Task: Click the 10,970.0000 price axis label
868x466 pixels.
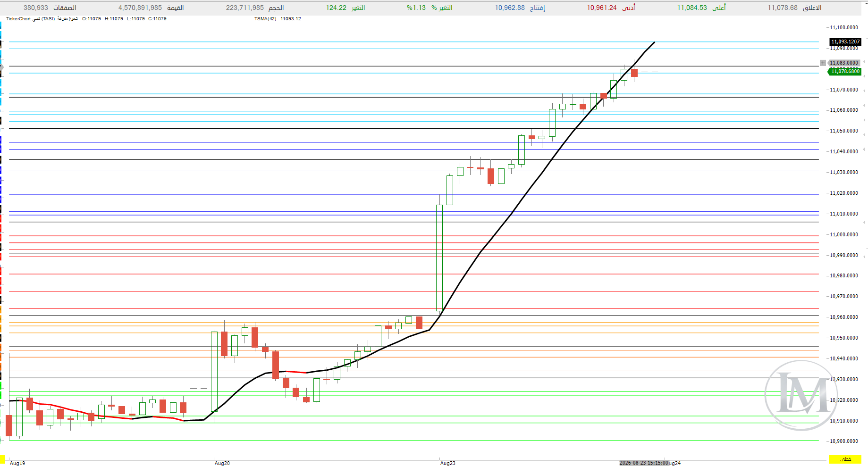Action: [x=844, y=296]
